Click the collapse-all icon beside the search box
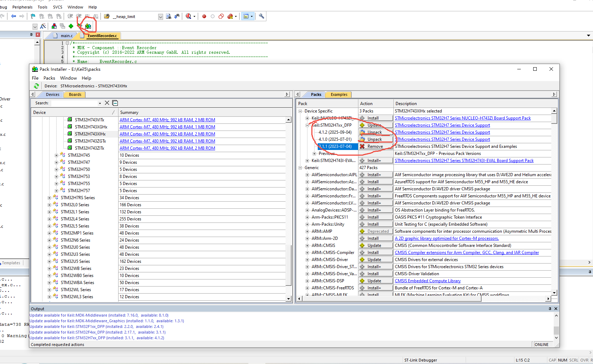The image size is (593, 364). 115,103
